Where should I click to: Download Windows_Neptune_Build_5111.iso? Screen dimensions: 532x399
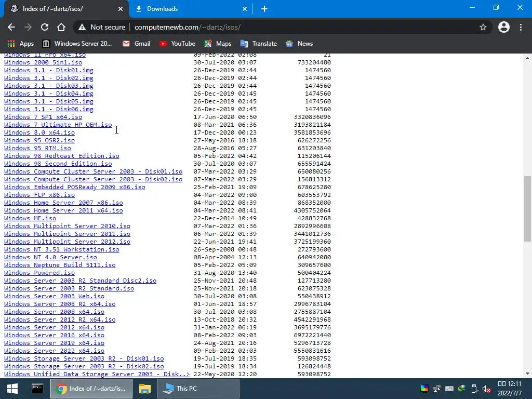point(60,265)
